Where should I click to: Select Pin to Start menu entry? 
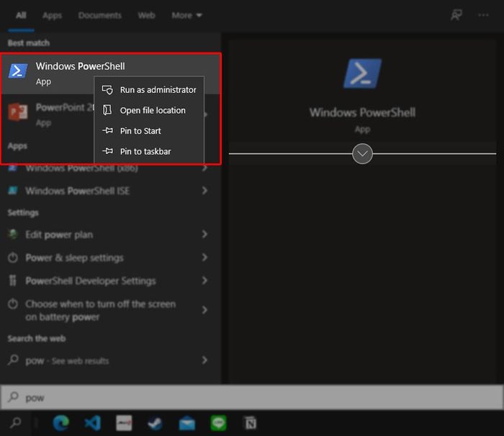pyautogui.click(x=149, y=131)
